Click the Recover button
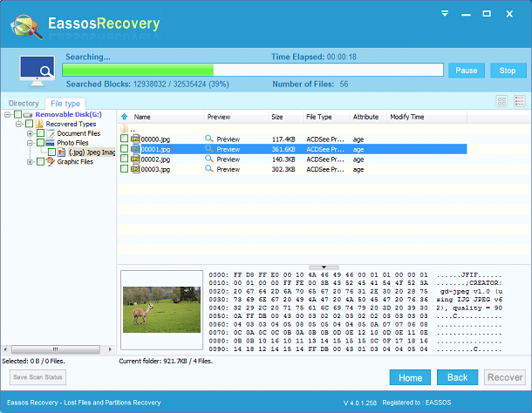The height and width of the screenshot is (413, 532). pos(505,377)
